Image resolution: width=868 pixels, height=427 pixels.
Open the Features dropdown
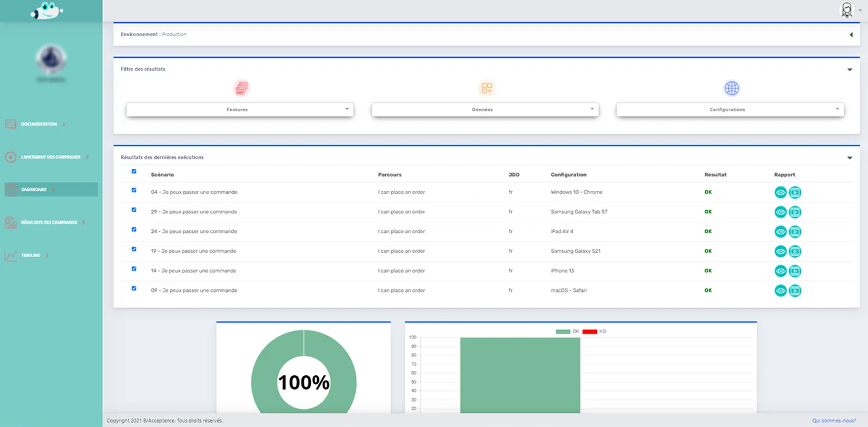point(240,110)
